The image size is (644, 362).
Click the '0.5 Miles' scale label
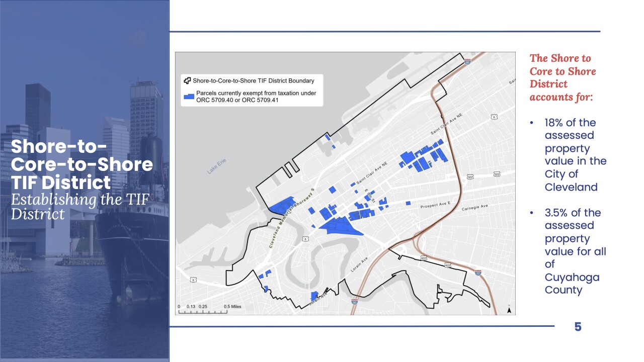pyautogui.click(x=233, y=307)
